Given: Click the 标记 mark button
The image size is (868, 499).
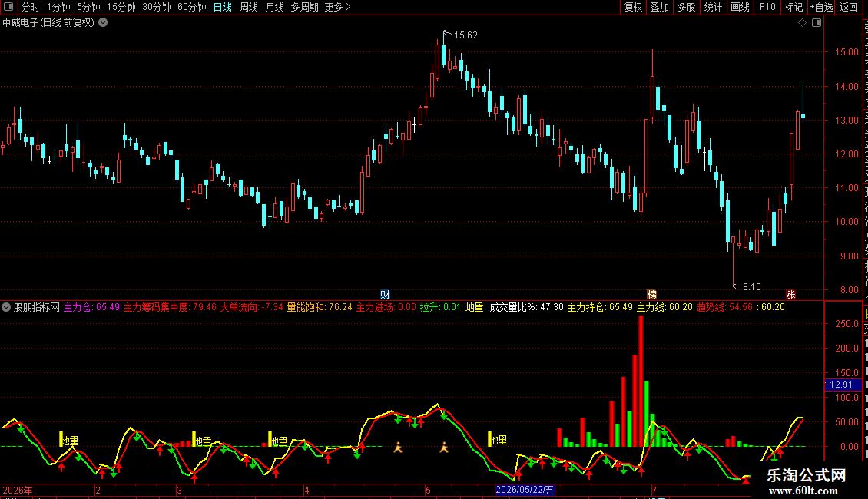Looking at the screenshot, I should coord(793,7).
